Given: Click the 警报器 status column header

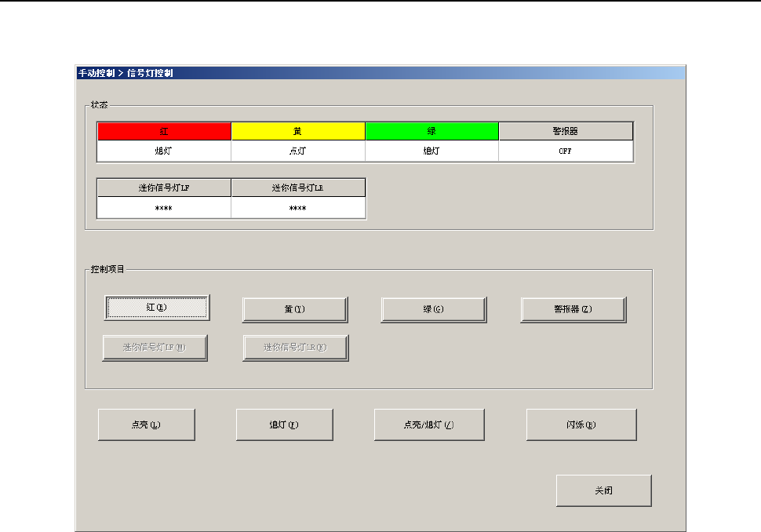Looking at the screenshot, I should (x=566, y=131).
